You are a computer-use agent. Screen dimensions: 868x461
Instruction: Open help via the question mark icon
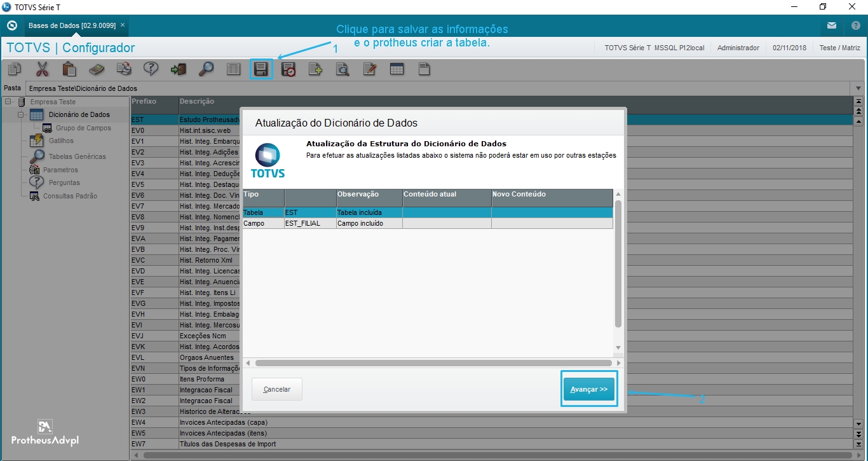point(151,69)
